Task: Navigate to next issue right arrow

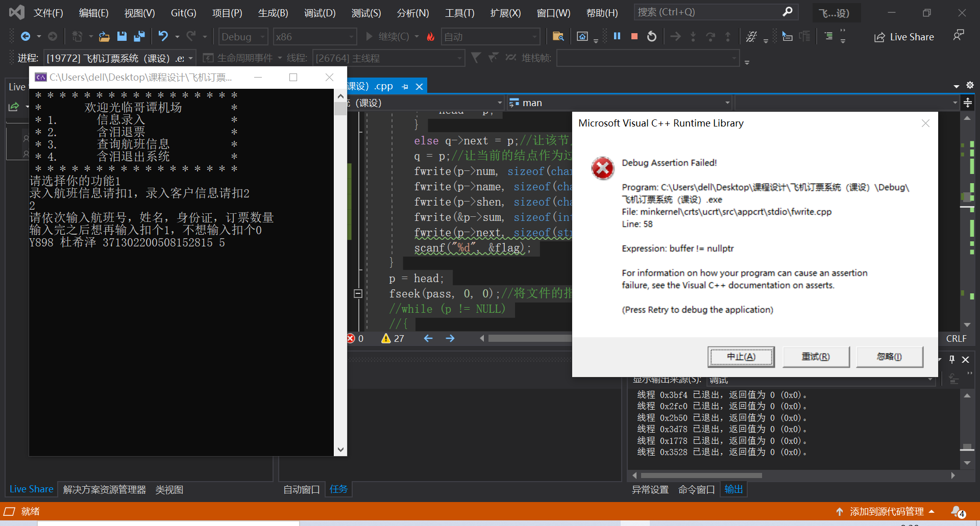Action: click(x=450, y=338)
